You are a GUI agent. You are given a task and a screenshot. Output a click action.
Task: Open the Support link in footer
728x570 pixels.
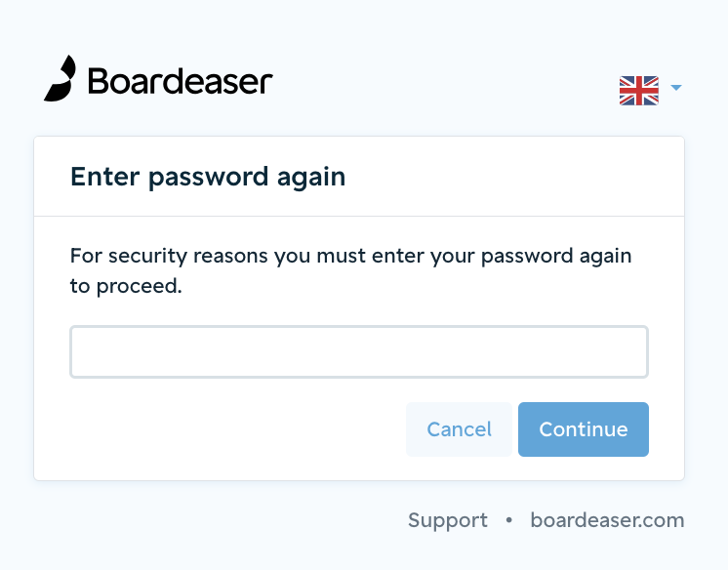pos(448,520)
